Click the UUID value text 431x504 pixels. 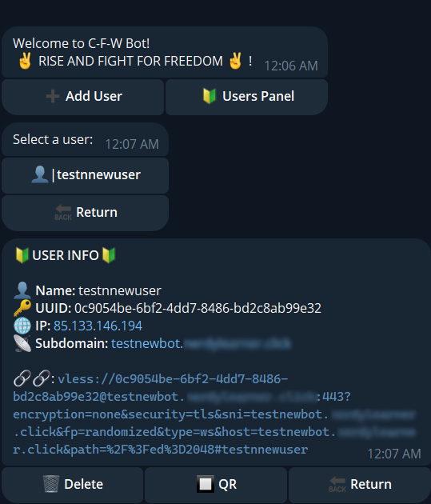click(x=198, y=308)
